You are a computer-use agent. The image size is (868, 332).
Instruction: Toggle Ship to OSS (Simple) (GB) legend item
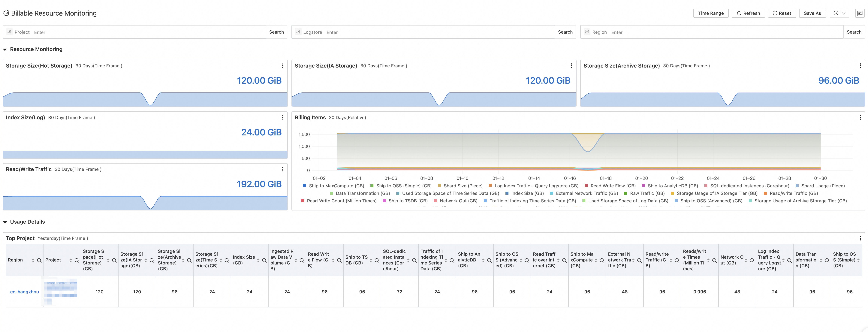401,186
